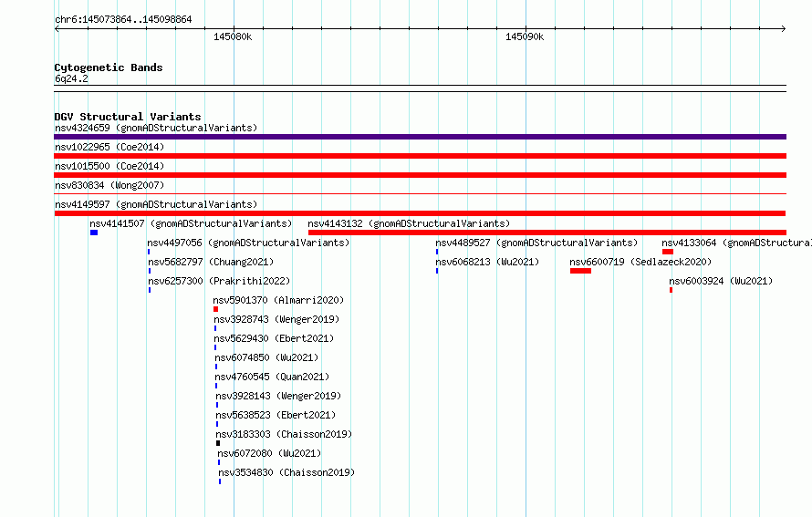Open nsv3534830 (Chaisson2019) label
Viewport: 812px width, 517px height.
pyautogui.click(x=286, y=472)
